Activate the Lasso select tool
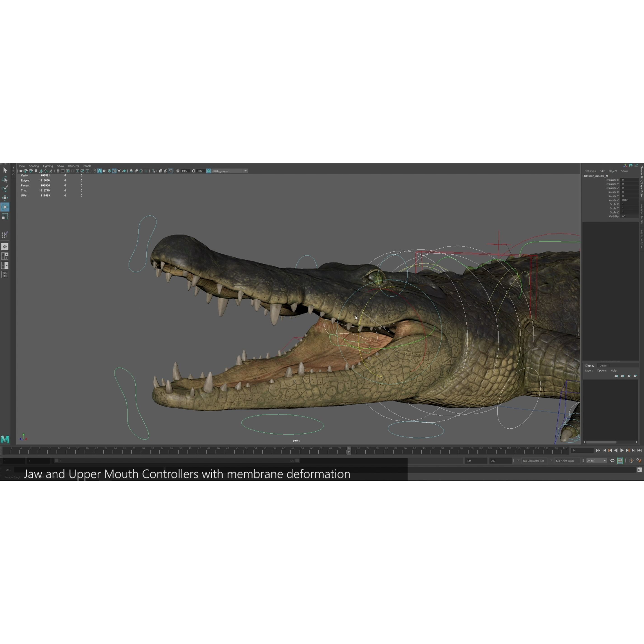The height and width of the screenshot is (644, 644). pos(5,179)
